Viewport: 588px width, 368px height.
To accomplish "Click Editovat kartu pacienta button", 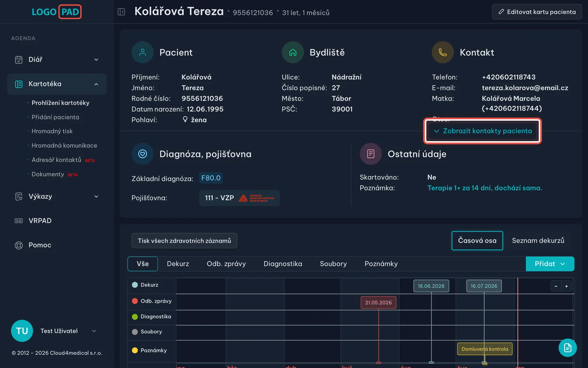I will coord(537,12).
